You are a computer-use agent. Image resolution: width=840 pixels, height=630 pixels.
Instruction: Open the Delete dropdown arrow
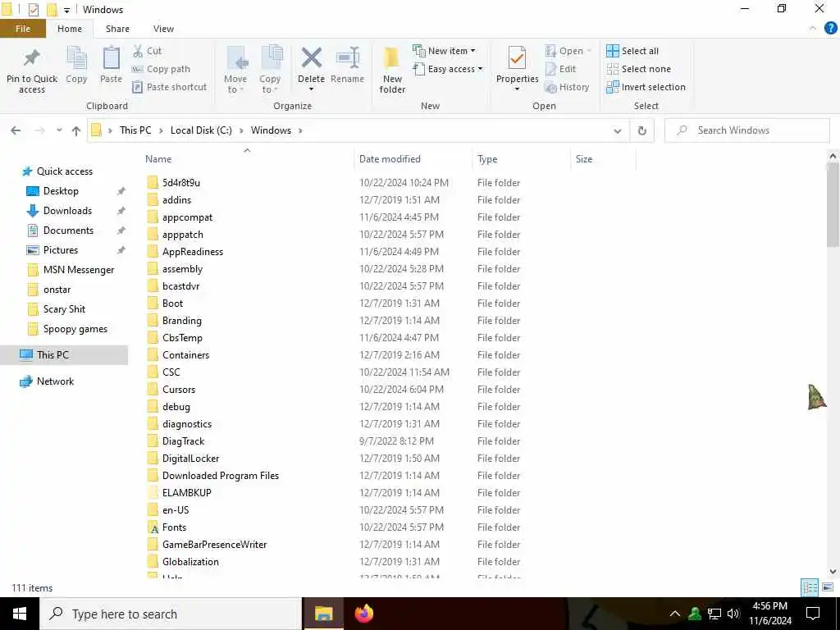pyautogui.click(x=311, y=89)
